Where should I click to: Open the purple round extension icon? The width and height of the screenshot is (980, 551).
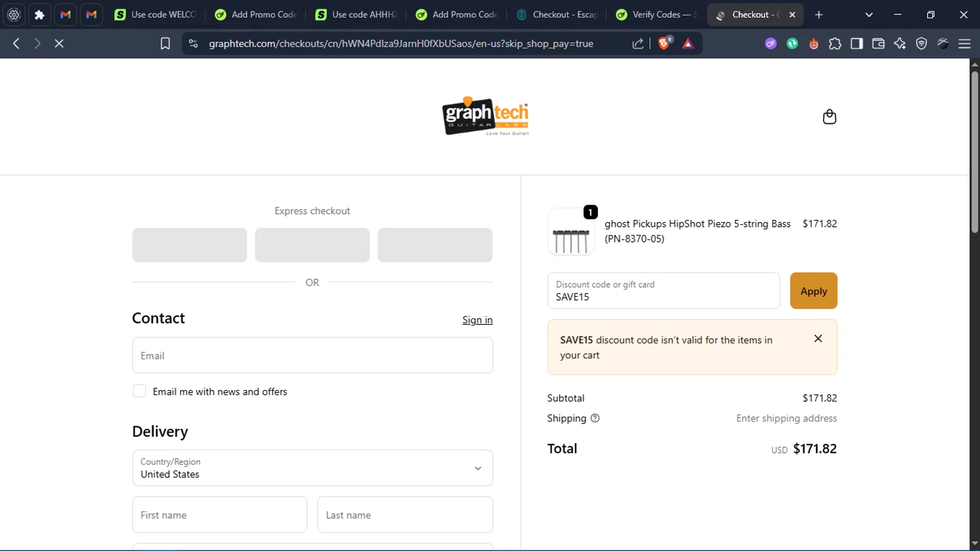click(771, 43)
